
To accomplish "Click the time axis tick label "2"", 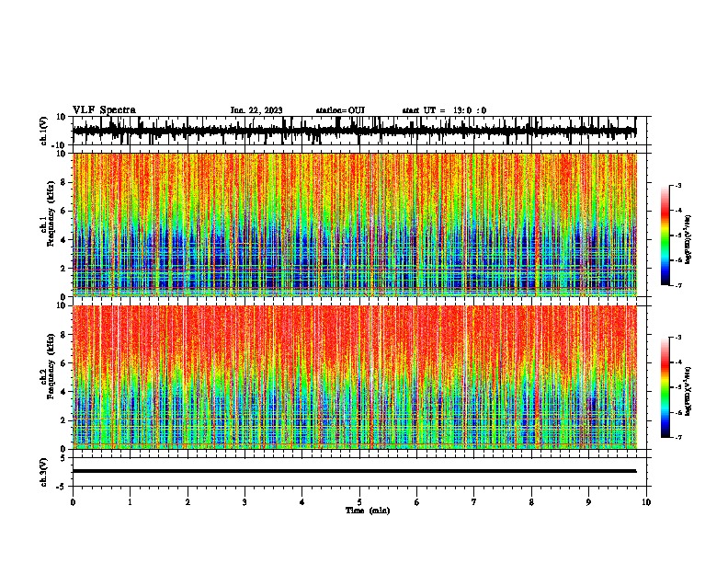I will point(188,502).
